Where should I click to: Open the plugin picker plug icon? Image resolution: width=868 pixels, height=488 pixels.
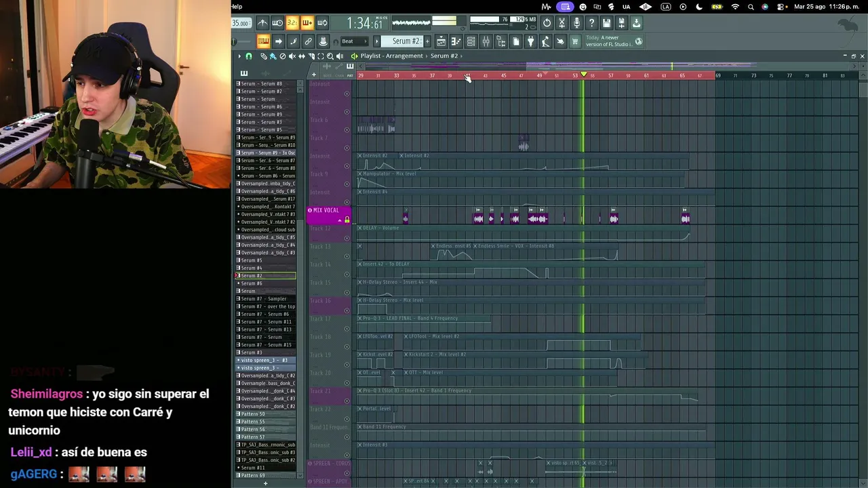(x=530, y=41)
